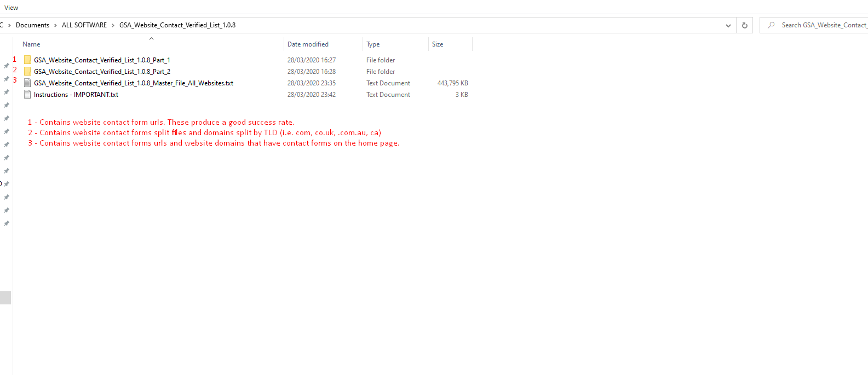Expand chevron after Documents in breadcrumb
Image resolution: width=868 pixels, height=375 pixels.
tap(55, 25)
